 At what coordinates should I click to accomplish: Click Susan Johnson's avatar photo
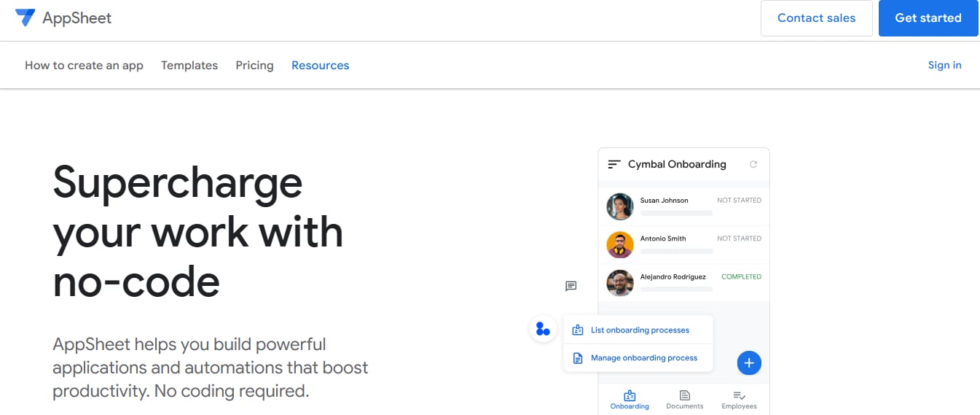click(x=620, y=206)
